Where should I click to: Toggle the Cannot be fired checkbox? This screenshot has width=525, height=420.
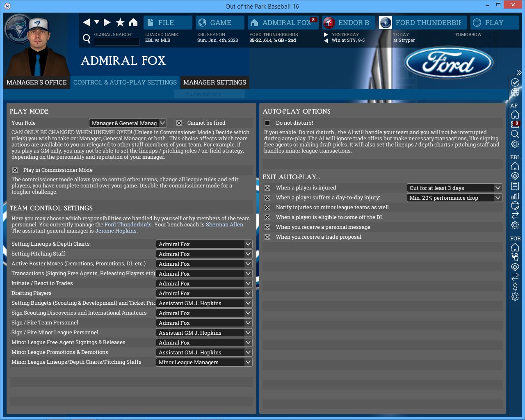(x=179, y=123)
